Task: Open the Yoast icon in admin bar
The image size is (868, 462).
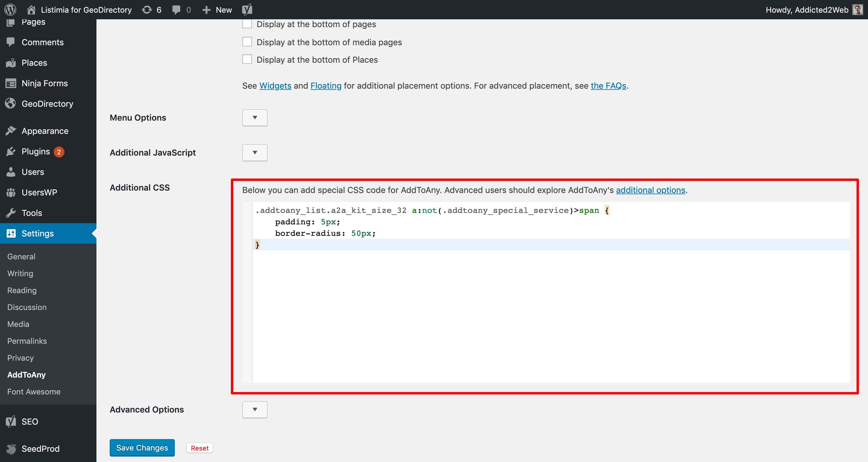Action: (247, 9)
